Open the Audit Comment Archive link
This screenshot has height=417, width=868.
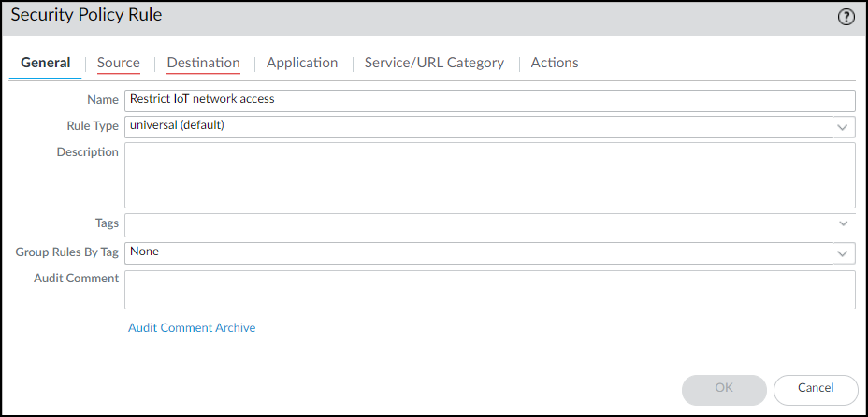192,328
